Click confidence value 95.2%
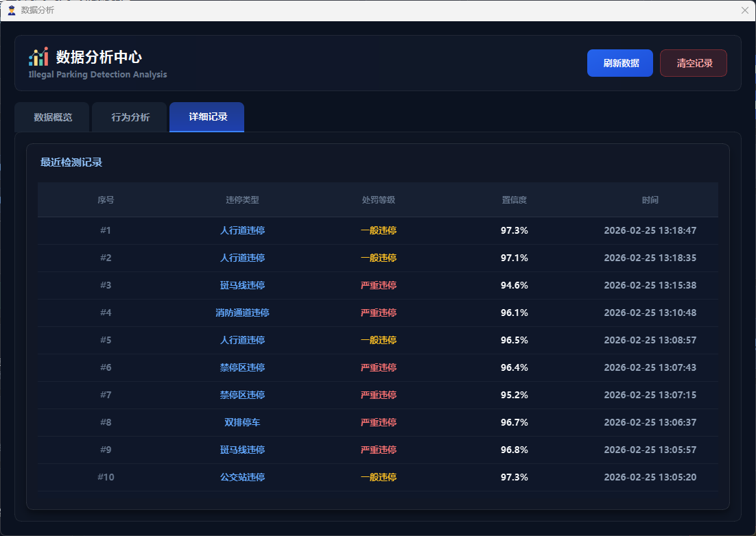Viewport: 756px width, 536px height. click(515, 395)
